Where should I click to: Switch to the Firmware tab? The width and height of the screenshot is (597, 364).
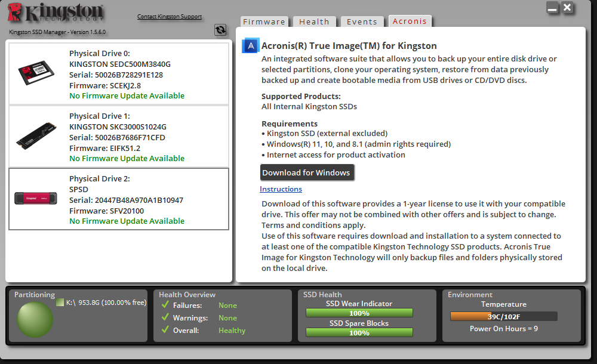click(x=264, y=21)
